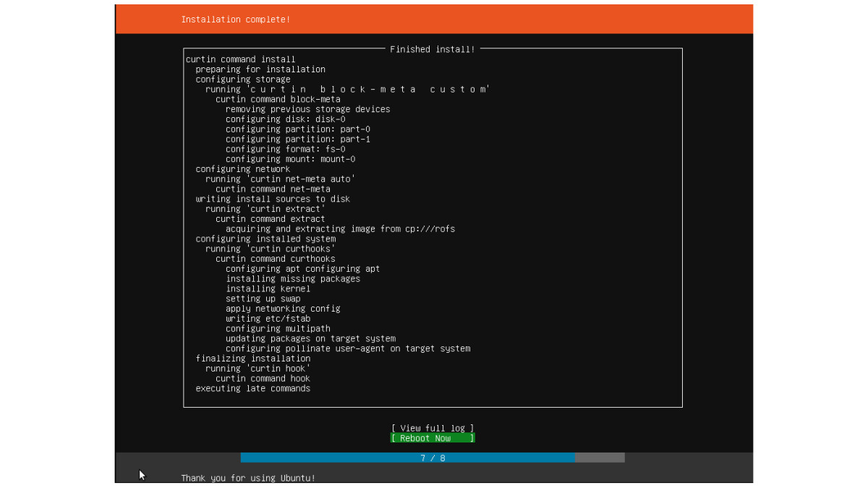The height and width of the screenshot is (488, 868).
Task: Click 'curtin command curthooks' line
Action: pyautogui.click(x=276, y=259)
